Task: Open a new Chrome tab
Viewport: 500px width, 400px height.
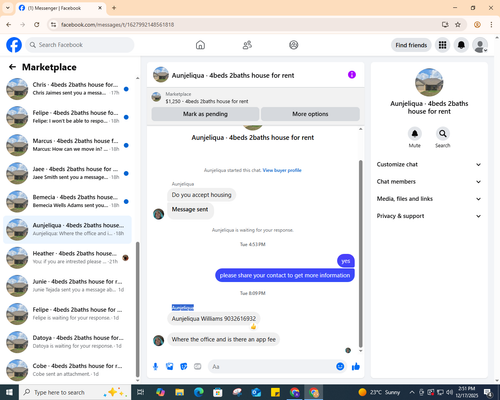Action: tap(114, 8)
